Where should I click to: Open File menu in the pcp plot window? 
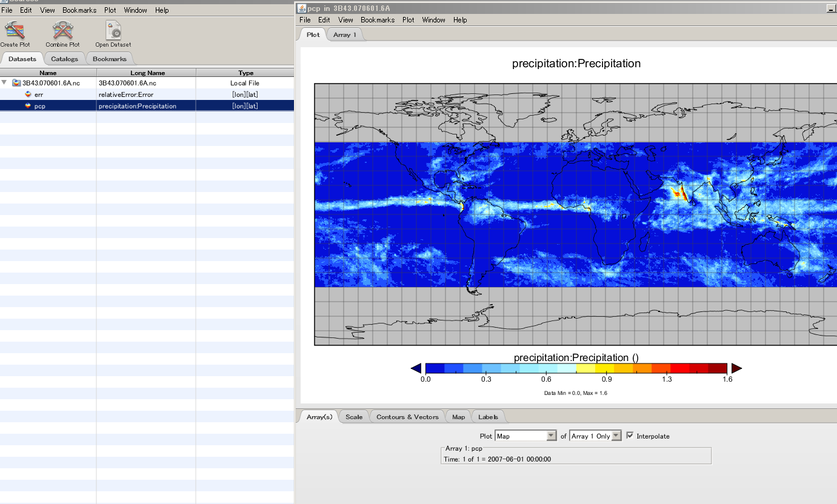tap(305, 20)
